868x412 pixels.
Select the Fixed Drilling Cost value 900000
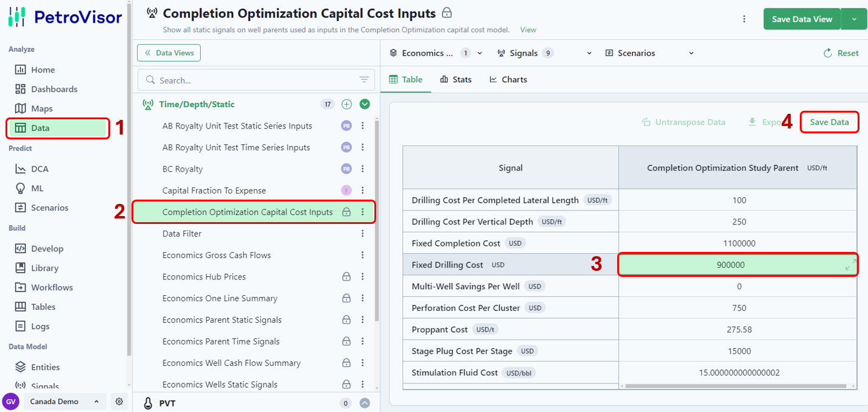click(x=730, y=265)
